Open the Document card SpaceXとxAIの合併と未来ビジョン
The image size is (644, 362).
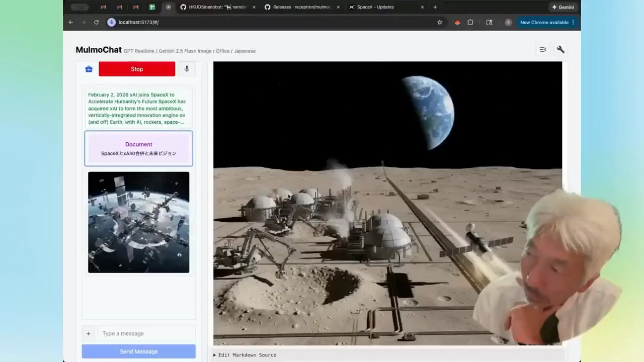click(x=139, y=148)
